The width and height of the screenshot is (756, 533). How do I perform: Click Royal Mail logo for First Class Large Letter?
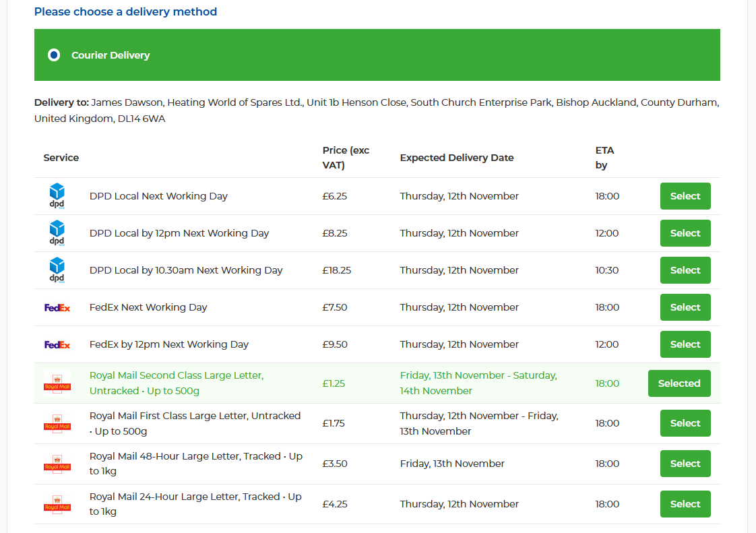coord(57,423)
